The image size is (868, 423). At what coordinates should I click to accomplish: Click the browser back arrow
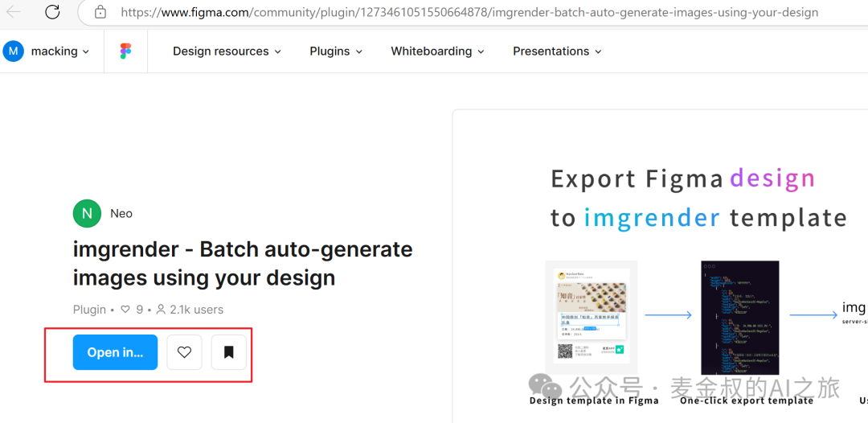pyautogui.click(x=14, y=11)
